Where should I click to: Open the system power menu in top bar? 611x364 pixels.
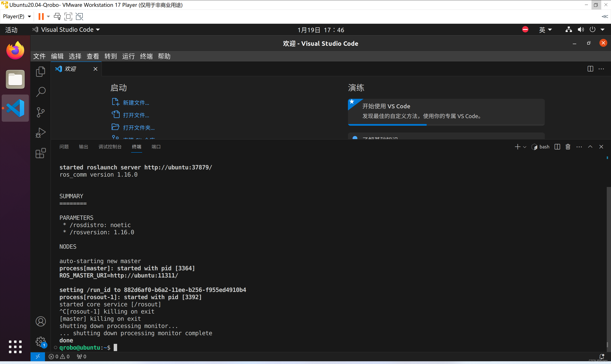pos(597,30)
